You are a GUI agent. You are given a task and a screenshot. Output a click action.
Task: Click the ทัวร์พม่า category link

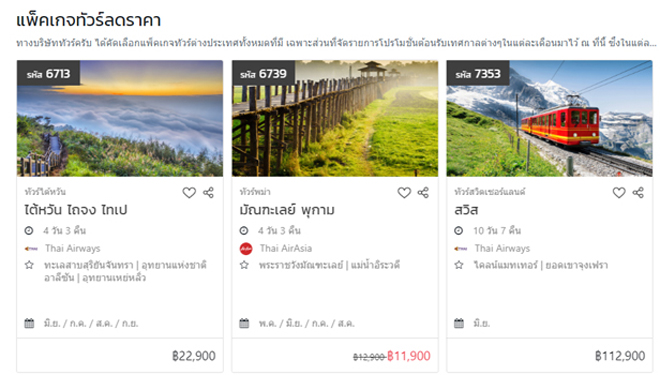(x=255, y=192)
